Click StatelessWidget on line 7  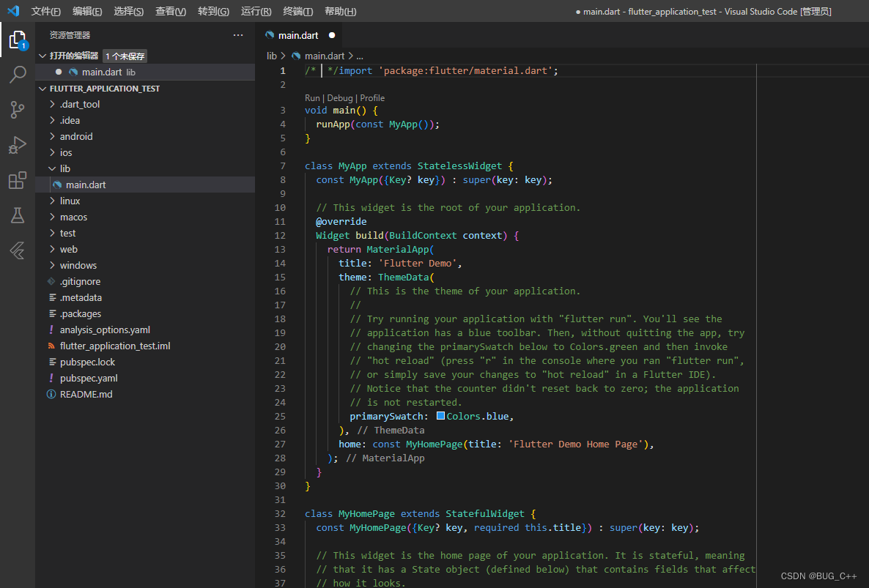click(x=459, y=165)
